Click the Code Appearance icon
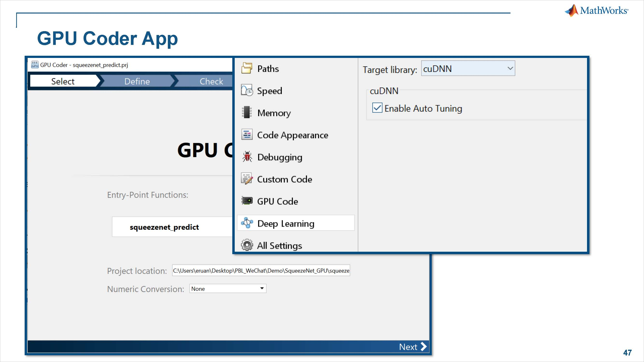The height and width of the screenshot is (362, 644). point(247,135)
